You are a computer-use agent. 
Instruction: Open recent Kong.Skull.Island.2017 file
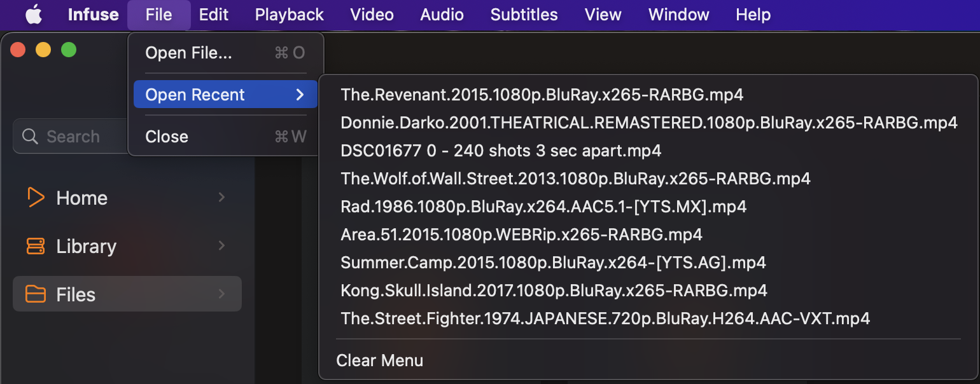pyautogui.click(x=648, y=291)
